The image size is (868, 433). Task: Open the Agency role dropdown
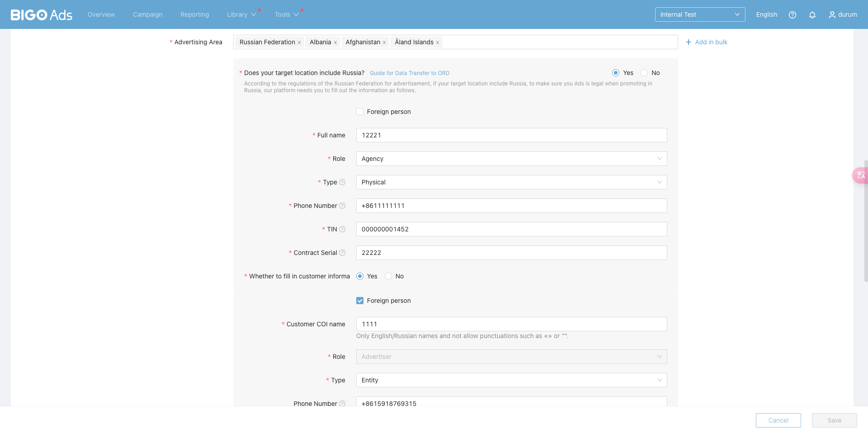511,159
